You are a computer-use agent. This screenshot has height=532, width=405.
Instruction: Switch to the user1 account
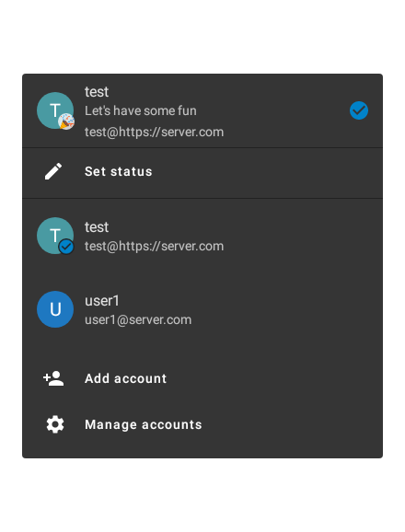click(202, 309)
